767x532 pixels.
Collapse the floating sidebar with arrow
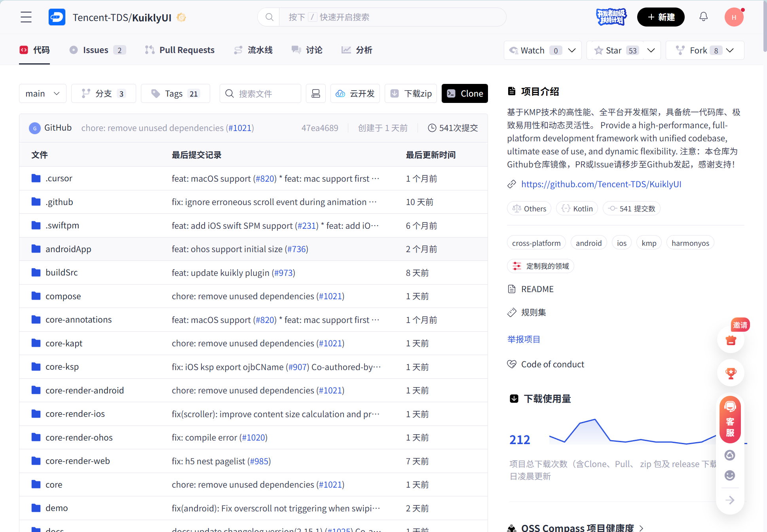730,500
